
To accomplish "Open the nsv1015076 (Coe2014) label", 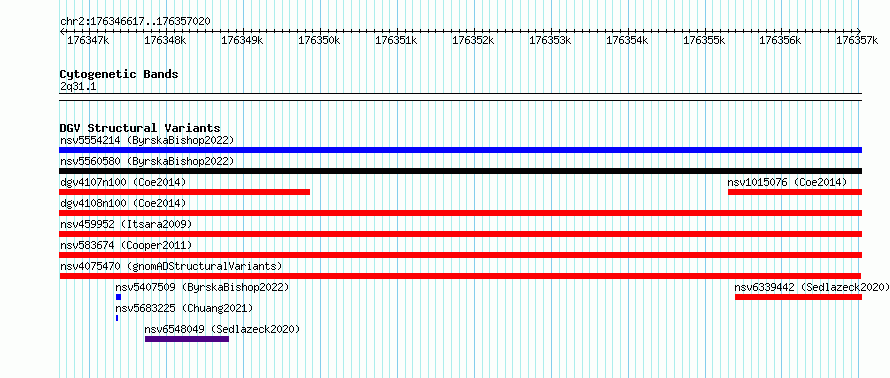I will click(787, 182).
